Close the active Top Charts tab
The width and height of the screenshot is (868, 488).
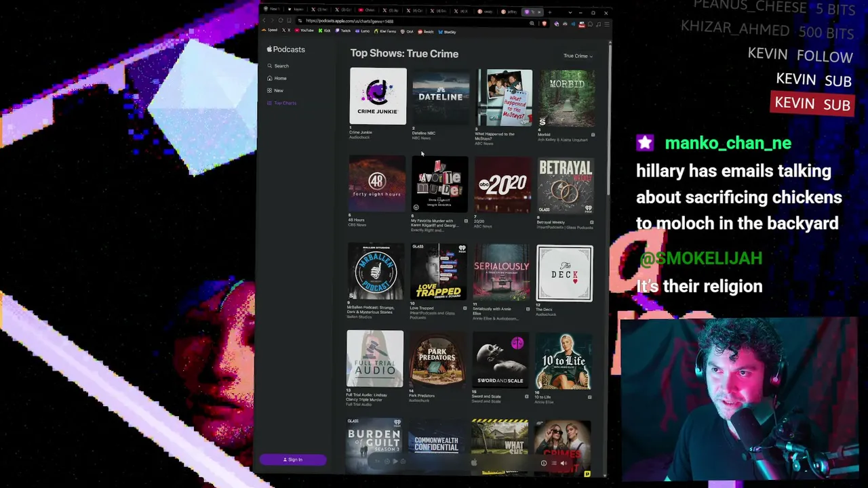click(x=540, y=12)
